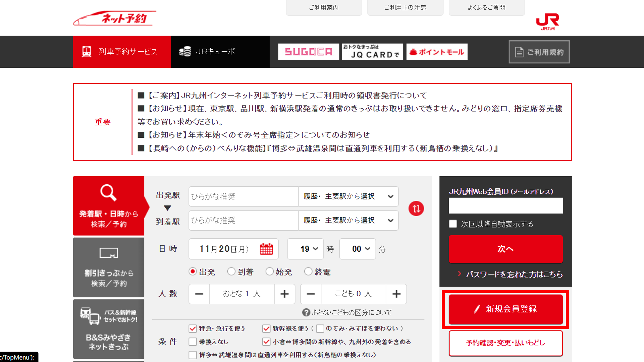Expand 出発駅 履歴・主要駅から選択 dropdown

pyautogui.click(x=348, y=196)
